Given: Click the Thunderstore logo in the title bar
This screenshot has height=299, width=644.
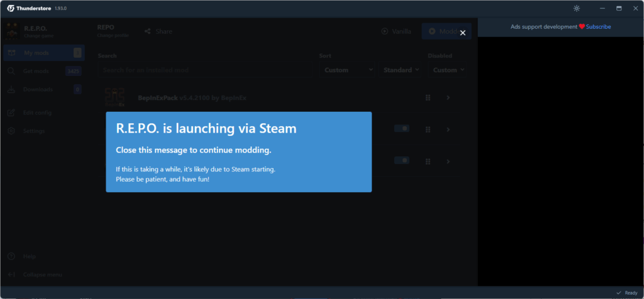Looking at the screenshot, I should click(11, 8).
